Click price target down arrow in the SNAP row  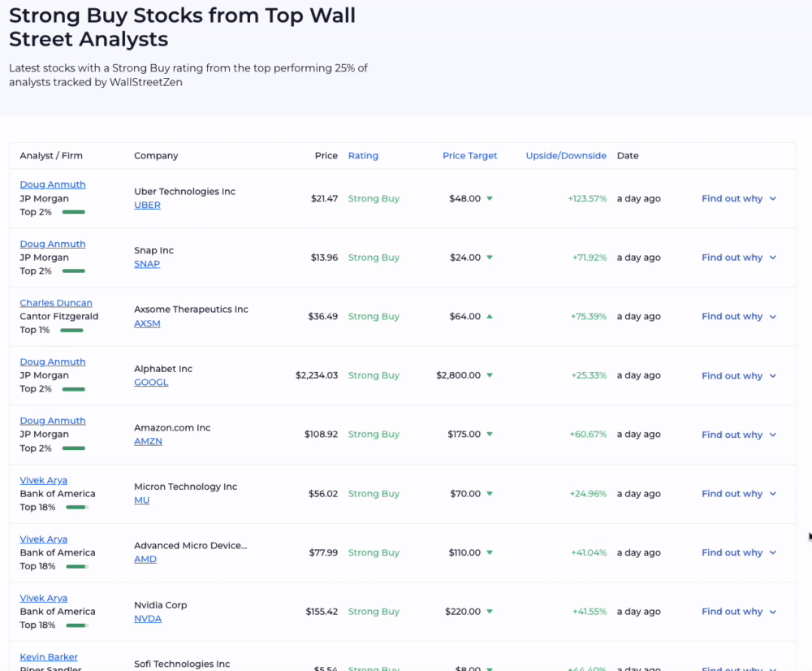click(x=490, y=258)
